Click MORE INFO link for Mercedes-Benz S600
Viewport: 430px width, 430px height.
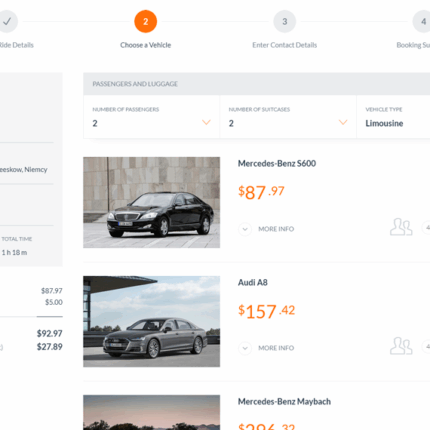276,229
